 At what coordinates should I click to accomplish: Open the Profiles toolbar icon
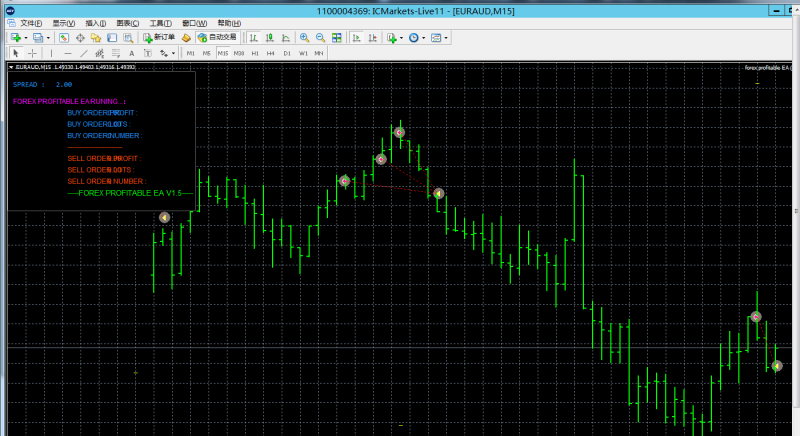[38, 38]
